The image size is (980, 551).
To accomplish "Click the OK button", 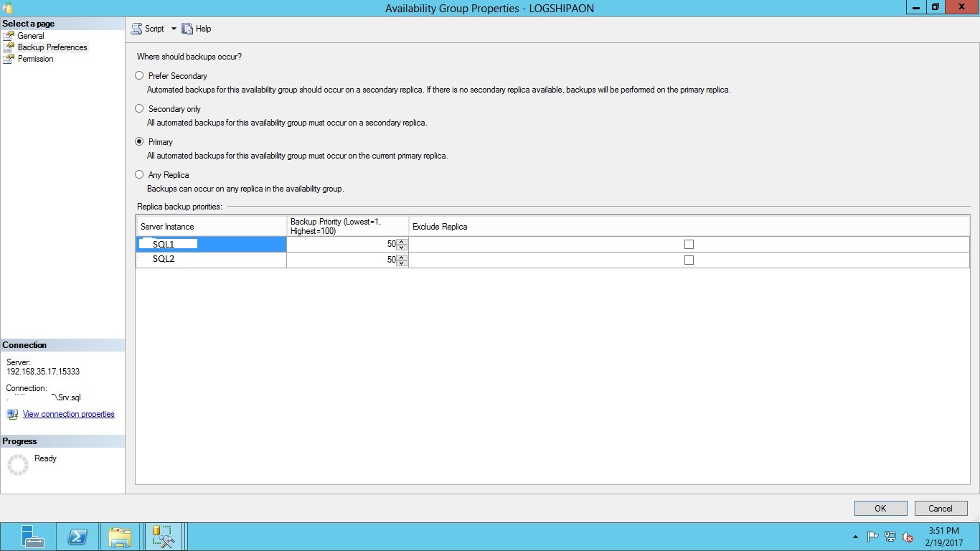I will [x=880, y=508].
